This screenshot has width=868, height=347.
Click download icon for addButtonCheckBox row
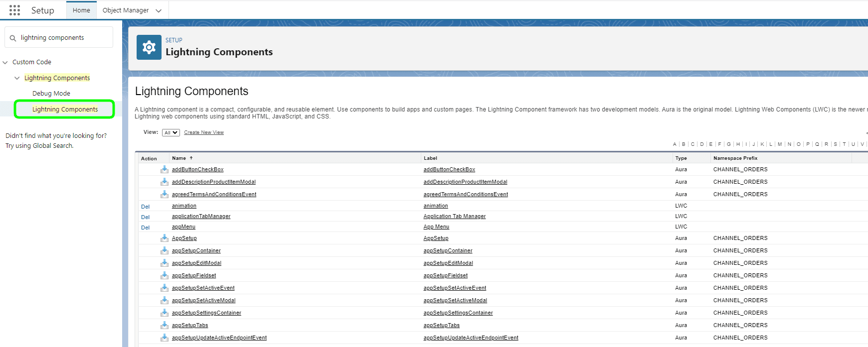click(x=164, y=169)
